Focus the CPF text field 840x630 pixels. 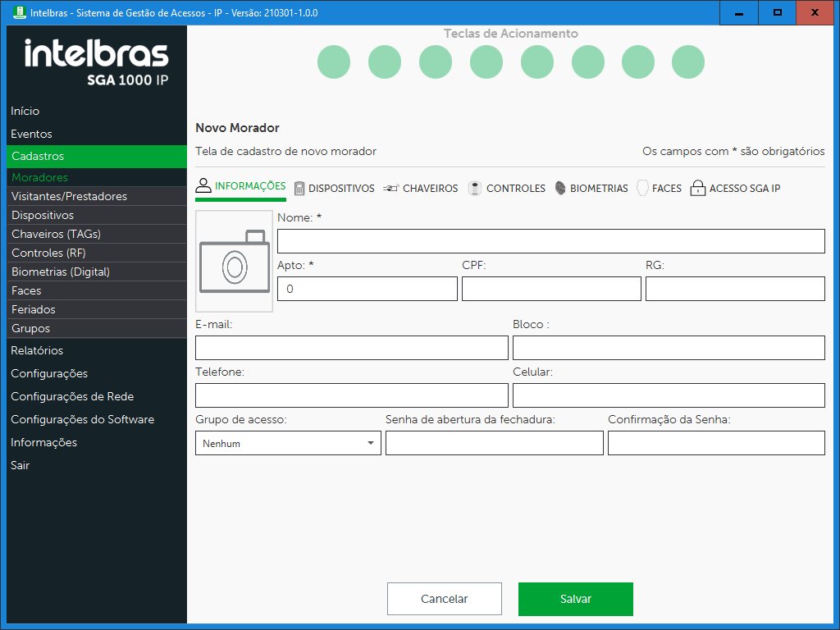click(x=551, y=289)
